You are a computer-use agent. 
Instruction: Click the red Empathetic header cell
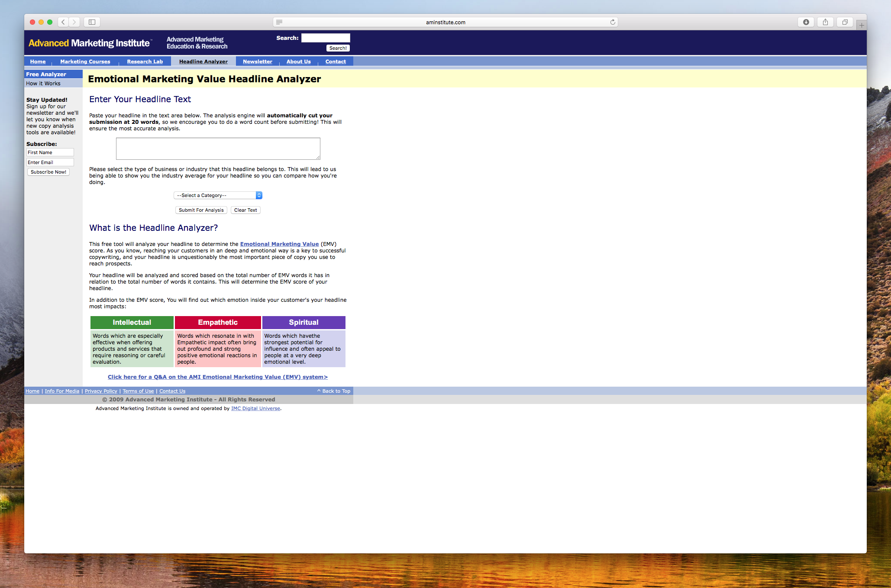tap(218, 323)
